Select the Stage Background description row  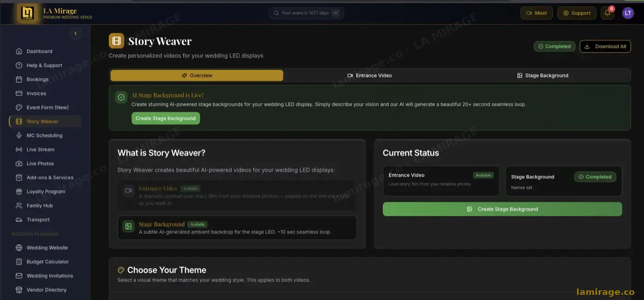[237, 228]
